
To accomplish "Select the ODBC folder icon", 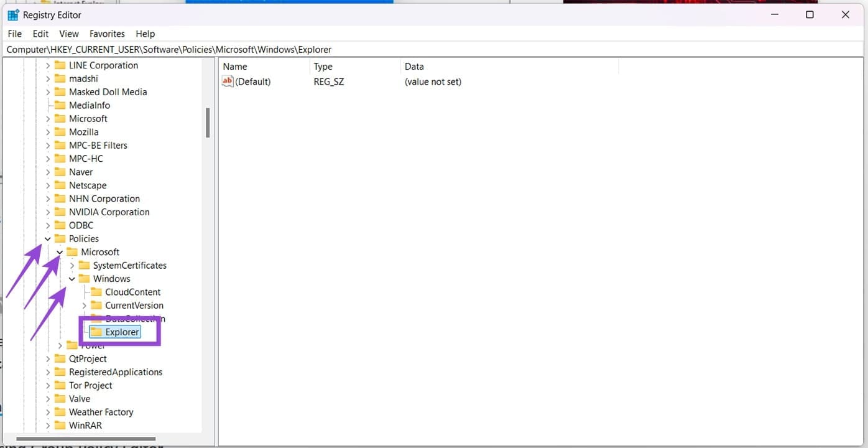I will [60, 225].
